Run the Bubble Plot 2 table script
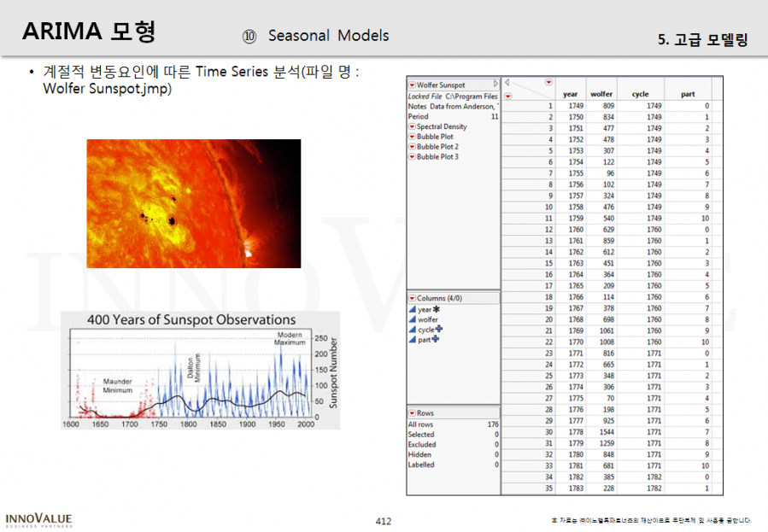768x532 pixels. [x=437, y=146]
